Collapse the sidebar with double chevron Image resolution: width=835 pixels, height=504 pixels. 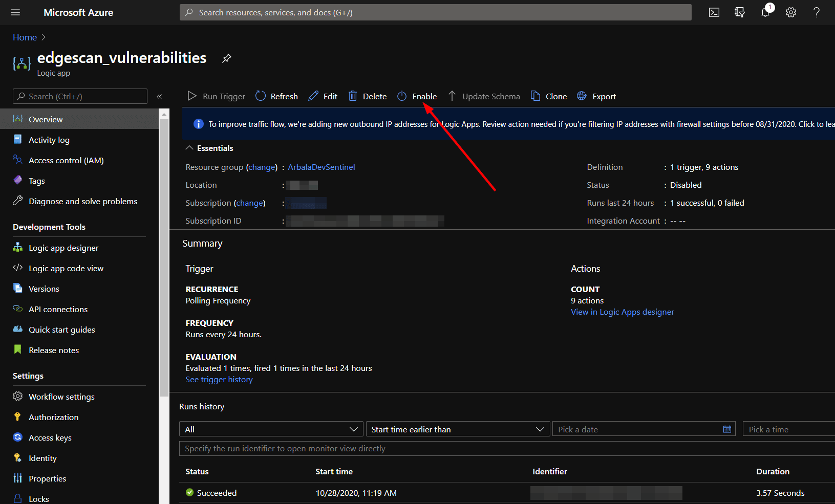[x=159, y=96]
